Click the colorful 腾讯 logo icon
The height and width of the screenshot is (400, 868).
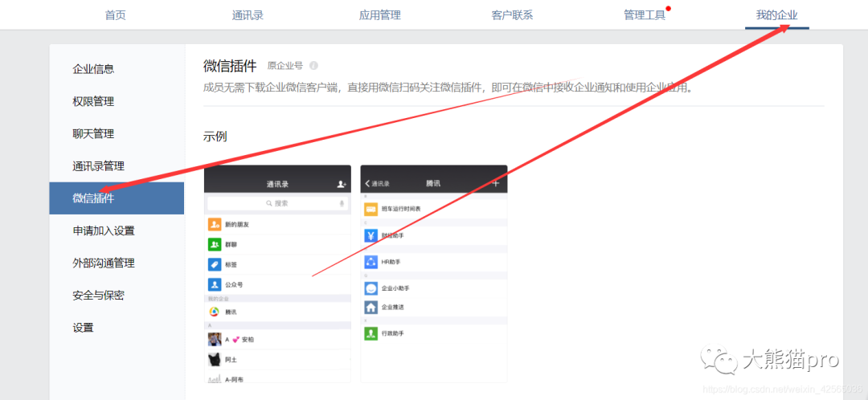215,312
